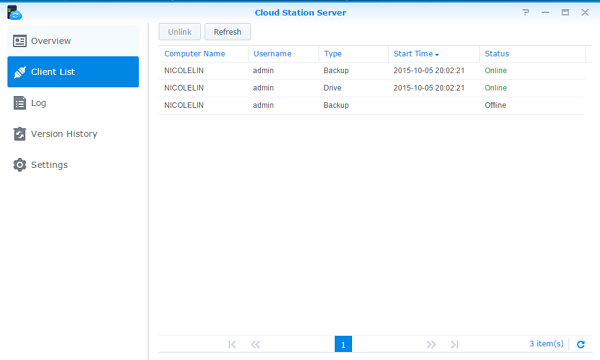This screenshot has height=360, width=600.
Task: Click the Refresh button
Action: click(227, 32)
